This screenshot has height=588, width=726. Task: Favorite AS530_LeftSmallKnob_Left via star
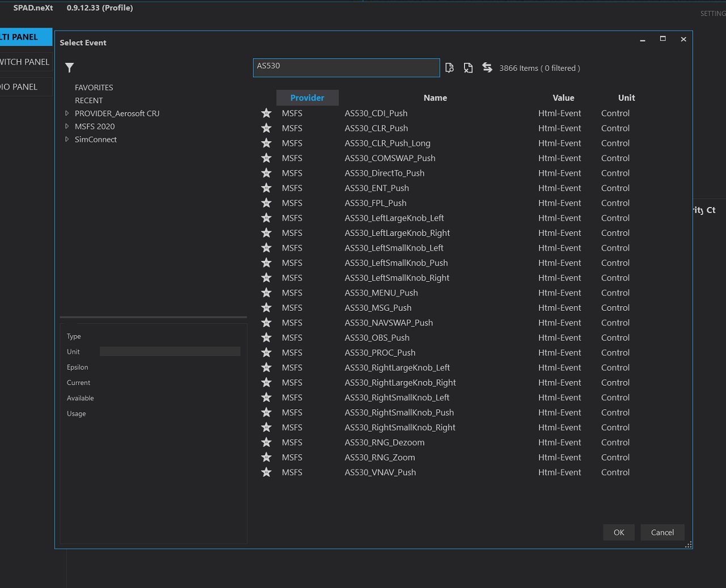tap(266, 248)
